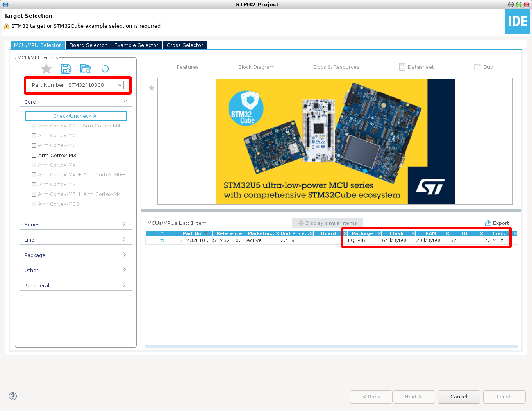The image size is (532, 411).
Task: Expand the Series filter section
Action: tap(125, 224)
